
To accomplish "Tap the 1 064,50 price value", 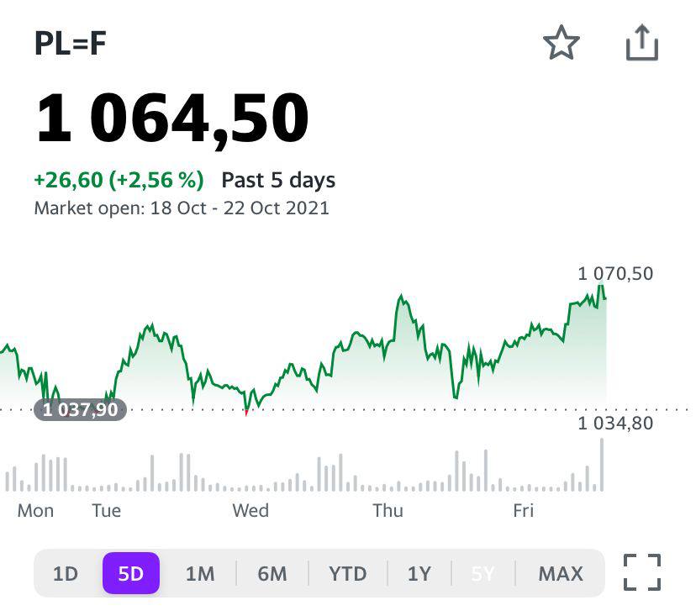I will point(172,118).
